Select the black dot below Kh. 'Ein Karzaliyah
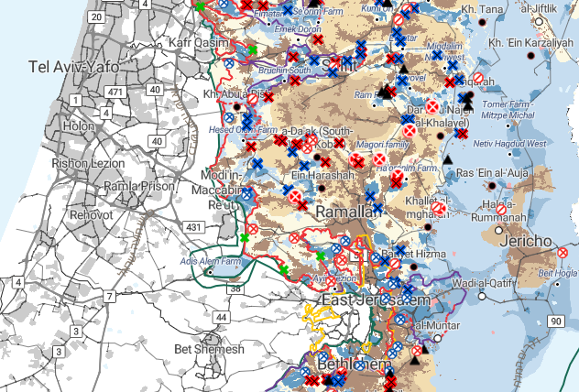The height and width of the screenshot is (392, 579). [x=531, y=56]
